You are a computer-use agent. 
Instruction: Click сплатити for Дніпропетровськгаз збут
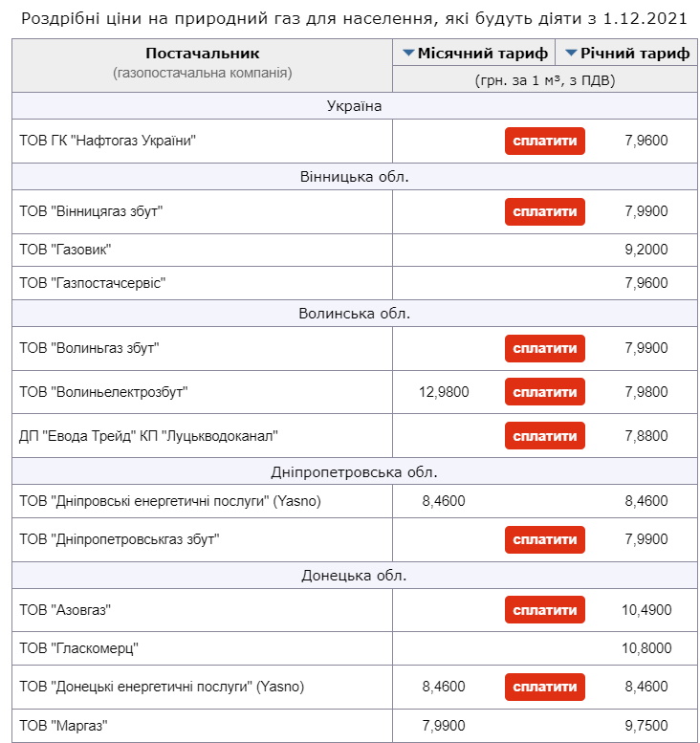tap(544, 539)
